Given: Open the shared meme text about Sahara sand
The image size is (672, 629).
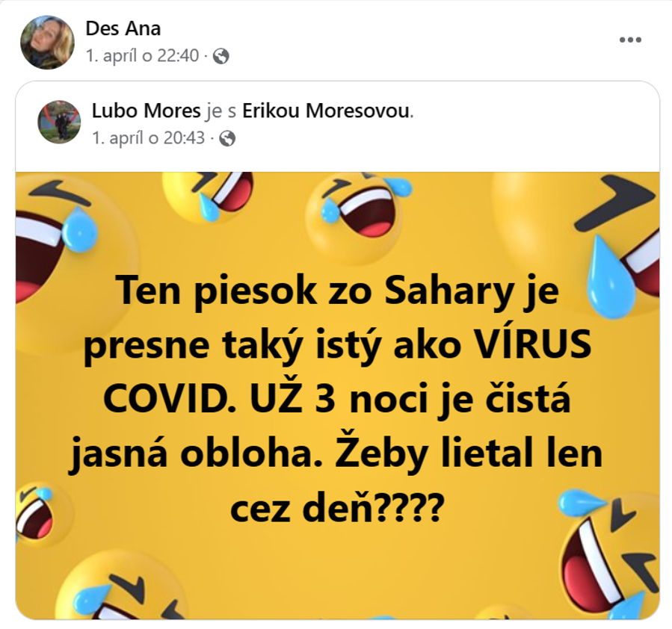Looking at the screenshot, I should point(336,398).
